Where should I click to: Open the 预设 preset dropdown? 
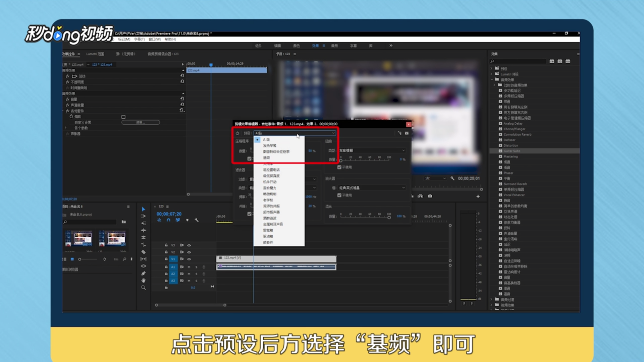pos(293,133)
